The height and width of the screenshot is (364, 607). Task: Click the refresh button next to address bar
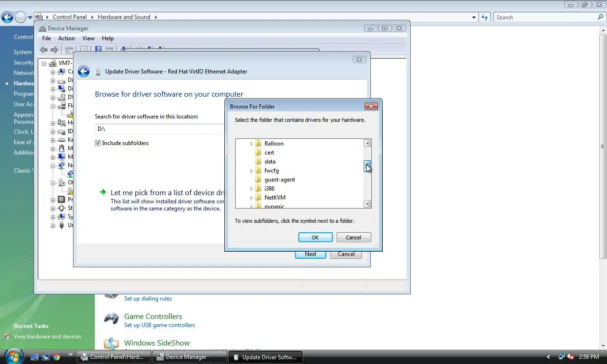pos(485,17)
